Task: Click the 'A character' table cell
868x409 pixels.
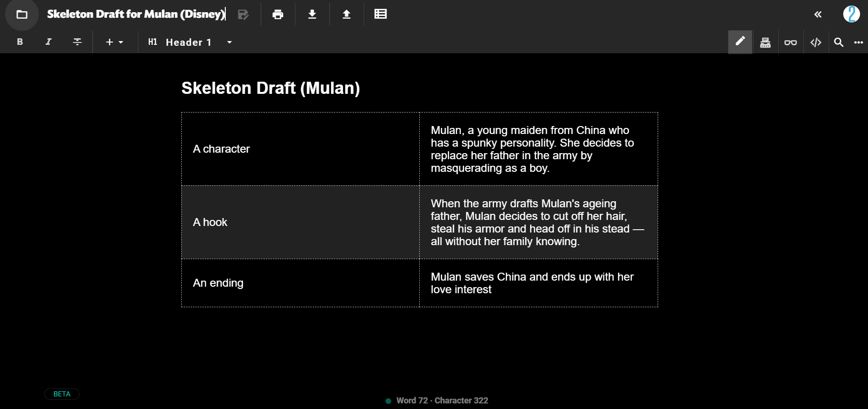Action: [301, 149]
